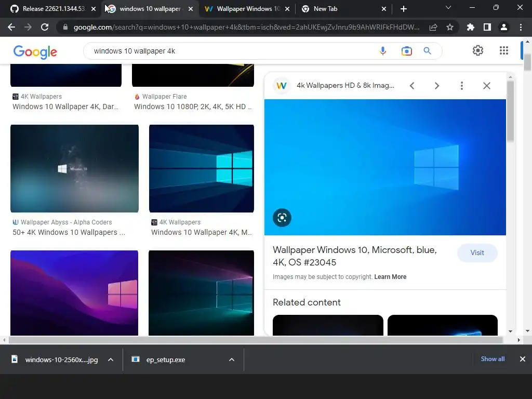Open a new browser tab
Screen dimensions: 532x399
tap(403, 9)
